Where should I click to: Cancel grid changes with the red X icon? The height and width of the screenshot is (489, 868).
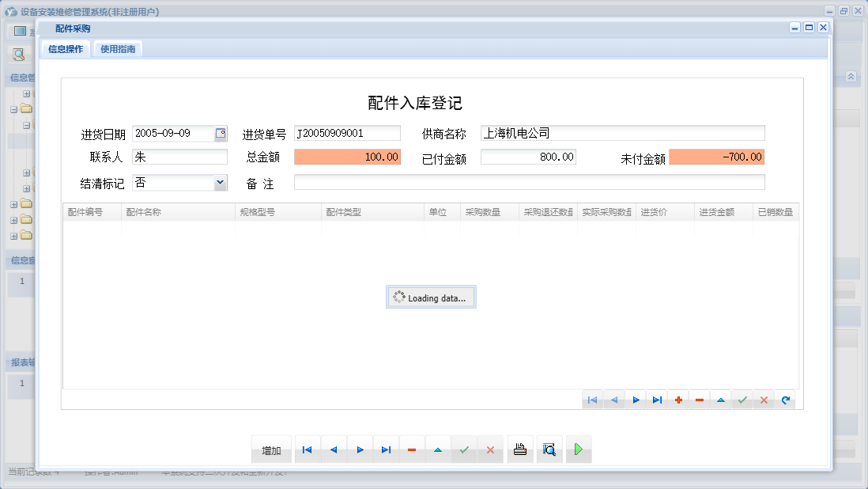(x=763, y=400)
